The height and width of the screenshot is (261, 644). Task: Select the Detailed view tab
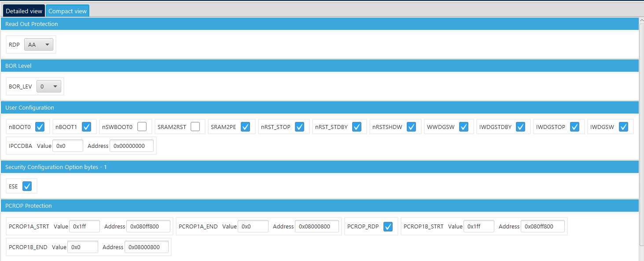pos(23,10)
